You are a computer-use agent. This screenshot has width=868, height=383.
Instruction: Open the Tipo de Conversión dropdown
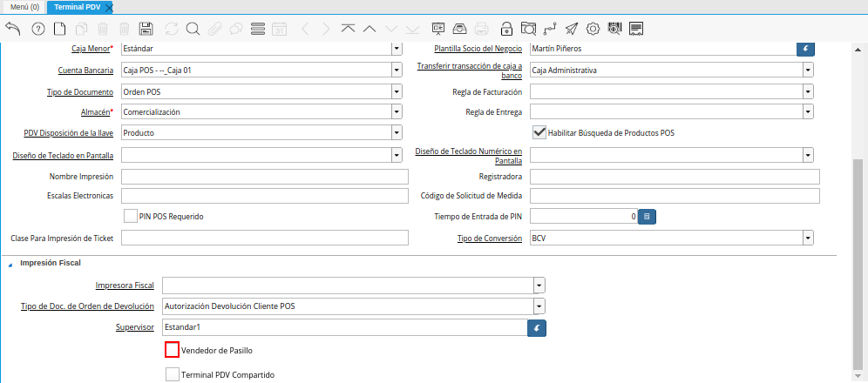click(808, 239)
